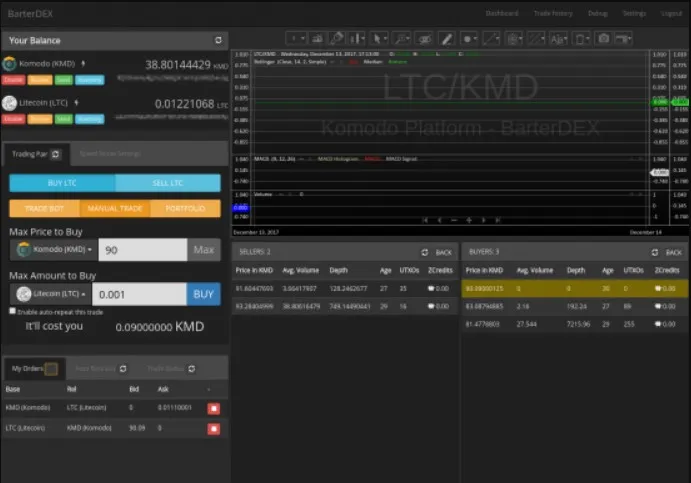
Task: Click the BarterDEX logo text
Action: tap(30, 14)
